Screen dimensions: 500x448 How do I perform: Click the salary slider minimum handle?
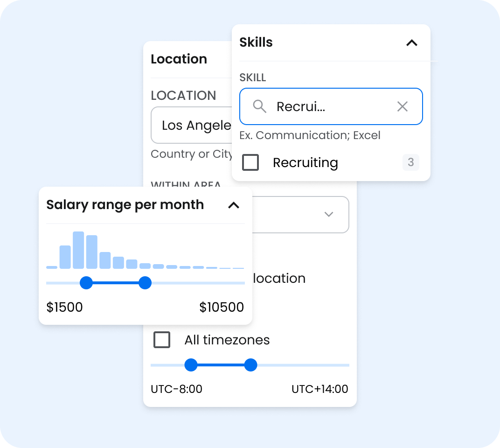pyautogui.click(x=86, y=283)
